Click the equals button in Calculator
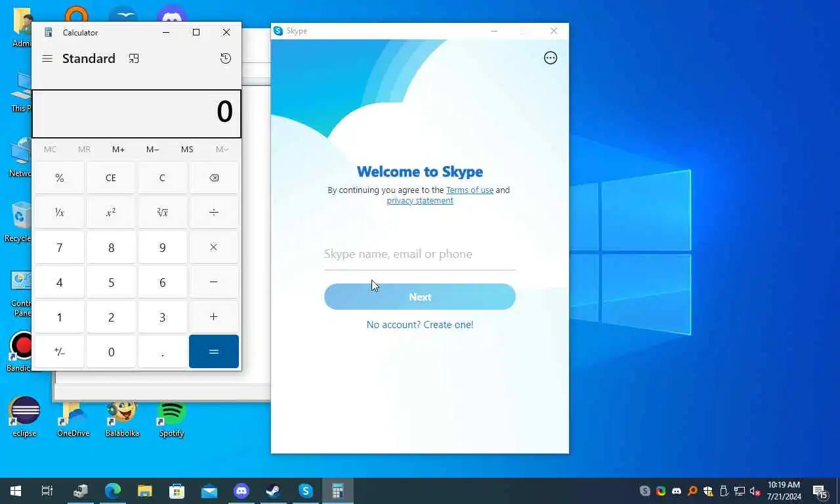The width and height of the screenshot is (840, 504). pos(214,352)
